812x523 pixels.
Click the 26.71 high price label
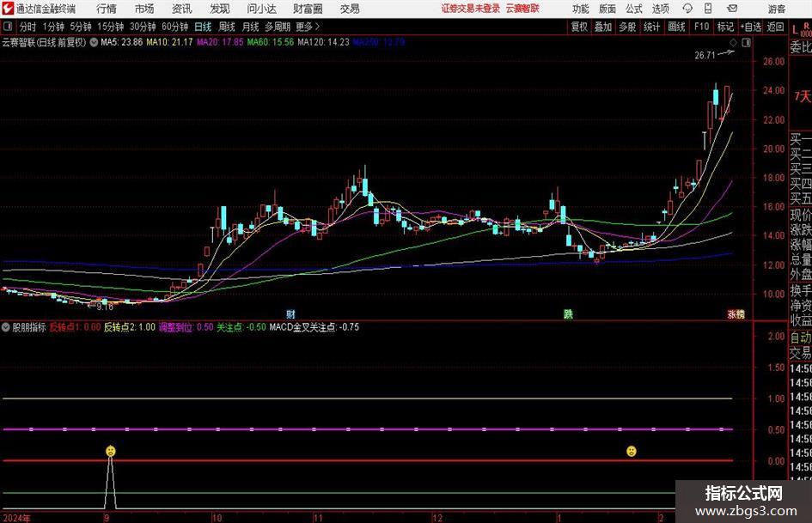[x=705, y=56]
